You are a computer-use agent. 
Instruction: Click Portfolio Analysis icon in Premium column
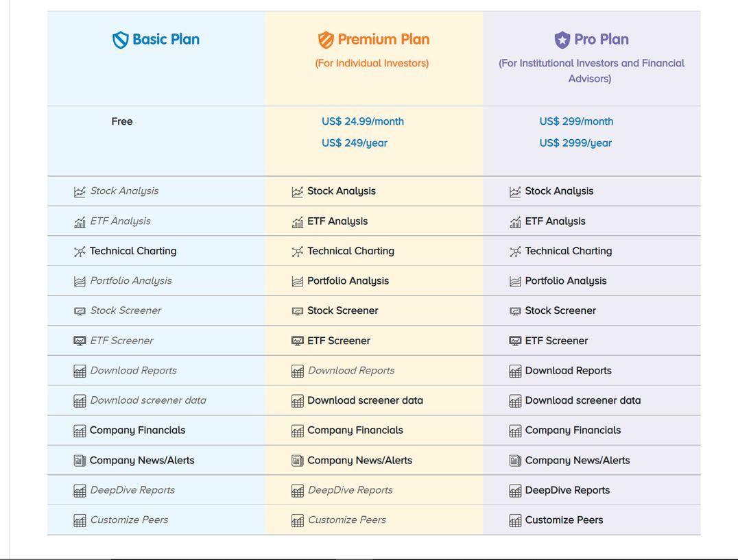(x=297, y=281)
